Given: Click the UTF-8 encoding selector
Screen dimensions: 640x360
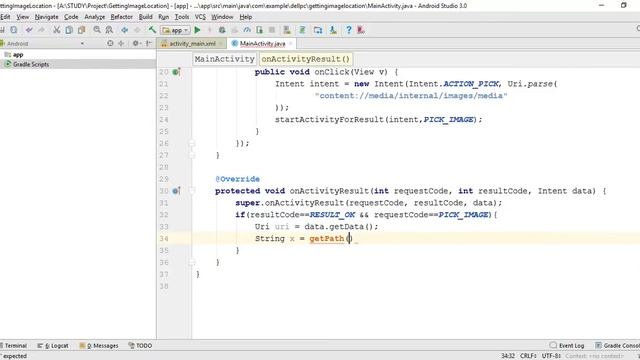Looking at the screenshot, I should [551, 356].
